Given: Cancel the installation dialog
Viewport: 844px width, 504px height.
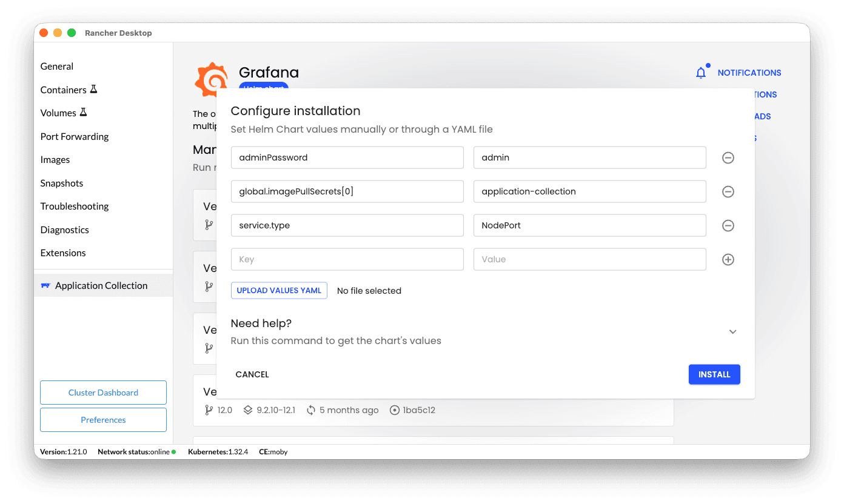Looking at the screenshot, I should [252, 374].
